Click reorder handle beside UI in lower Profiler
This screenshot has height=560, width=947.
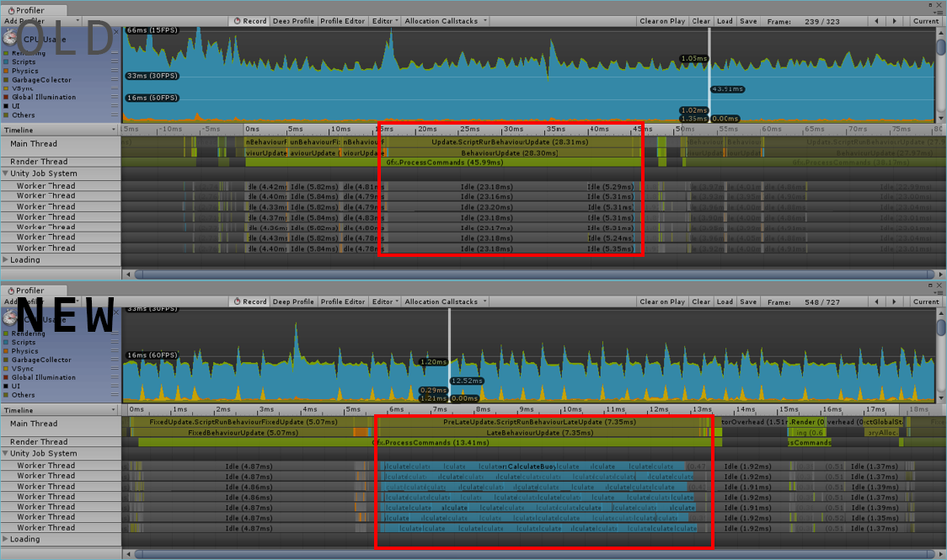point(115,387)
